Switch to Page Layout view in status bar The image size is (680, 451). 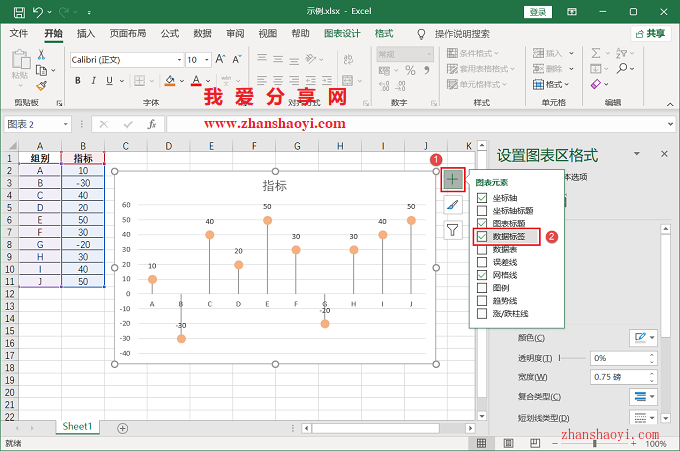pos(508,443)
